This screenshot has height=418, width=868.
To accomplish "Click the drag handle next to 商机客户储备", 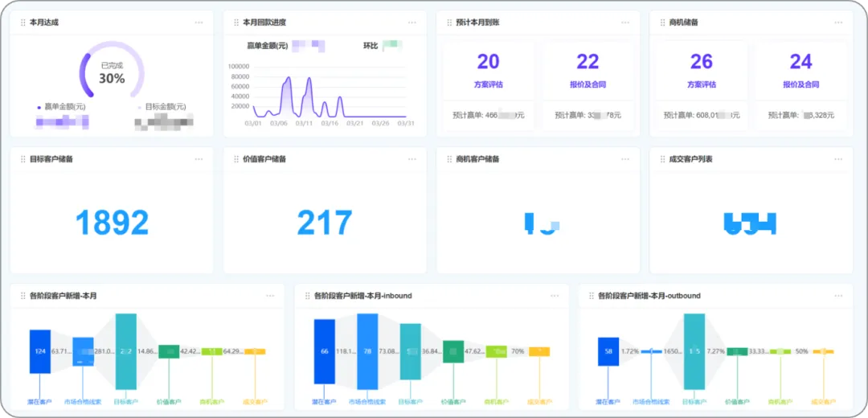I will [x=449, y=159].
